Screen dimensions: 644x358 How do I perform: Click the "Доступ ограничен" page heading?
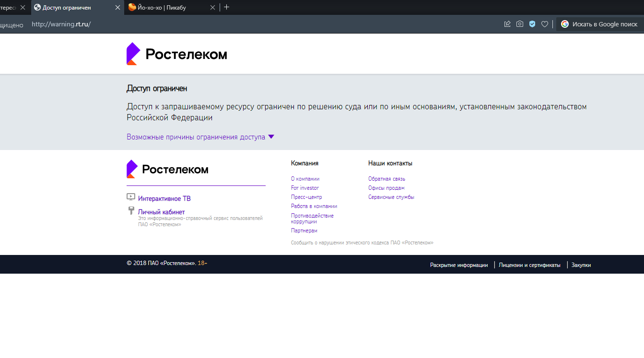tap(157, 89)
